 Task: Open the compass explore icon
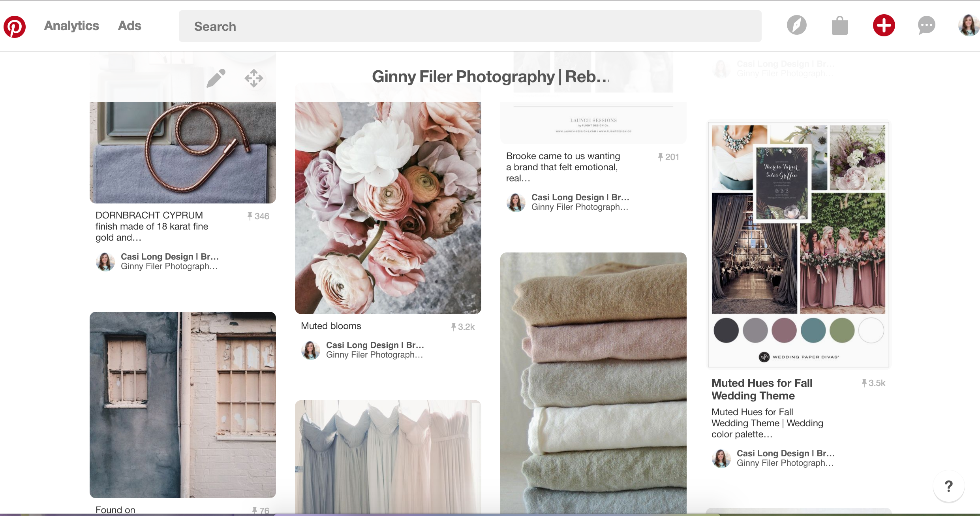pyautogui.click(x=796, y=26)
